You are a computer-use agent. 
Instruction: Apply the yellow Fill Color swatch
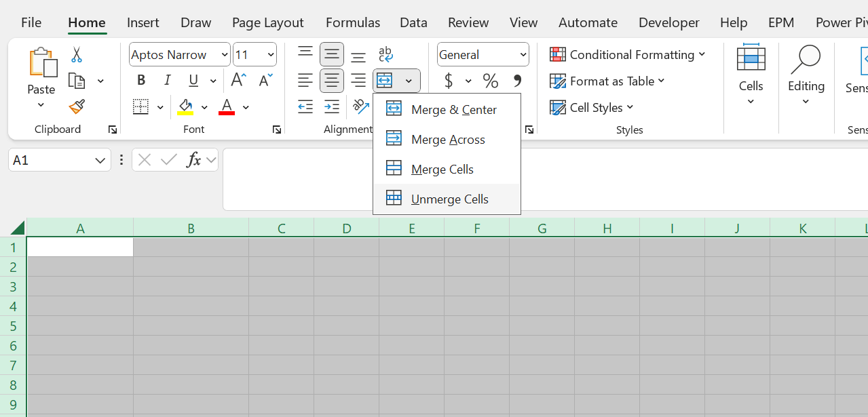coord(185,107)
